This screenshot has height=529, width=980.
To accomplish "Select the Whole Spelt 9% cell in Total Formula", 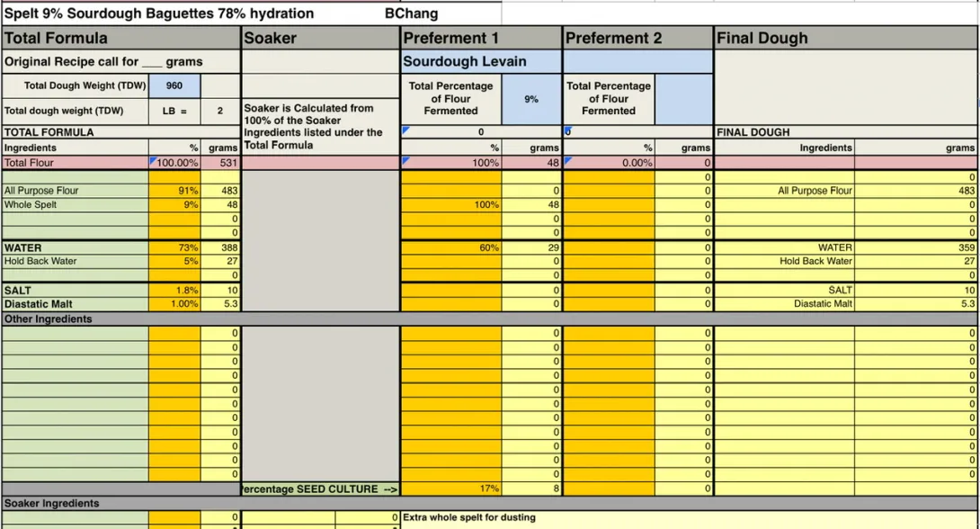I will coord(175,204).
